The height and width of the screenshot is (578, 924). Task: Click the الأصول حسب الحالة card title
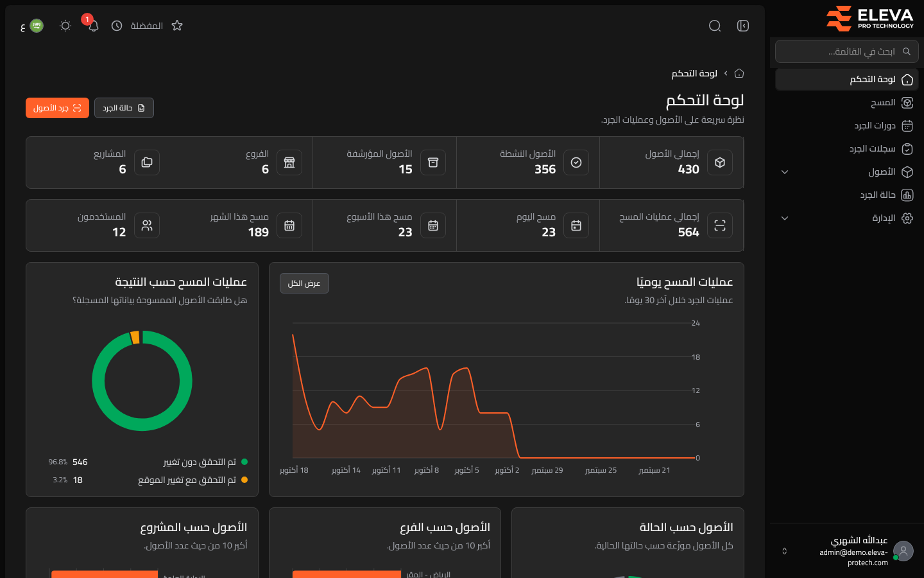(686, 527)
